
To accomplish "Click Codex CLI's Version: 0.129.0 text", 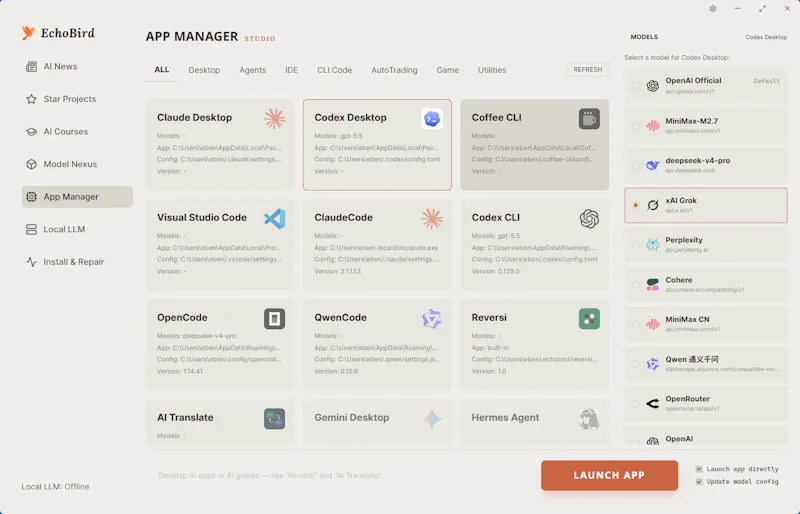I will [x=495, y=271].
